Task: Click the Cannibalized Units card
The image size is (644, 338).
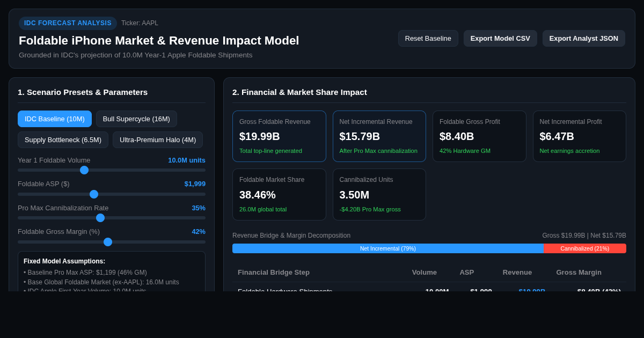Action: pyautogui.click(x=379, y=194)
